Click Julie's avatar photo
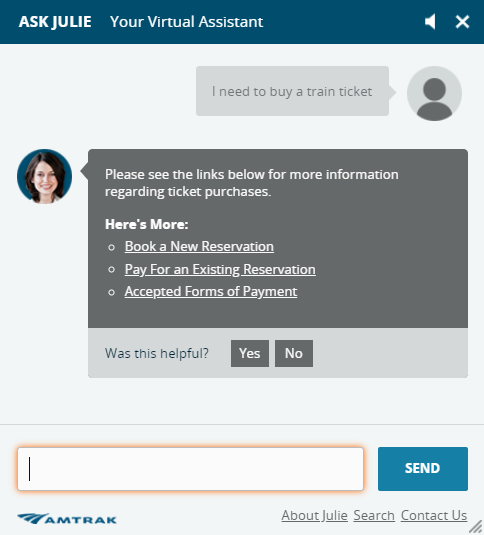This screenshot has height=535, width=484. tap(44, 176)
